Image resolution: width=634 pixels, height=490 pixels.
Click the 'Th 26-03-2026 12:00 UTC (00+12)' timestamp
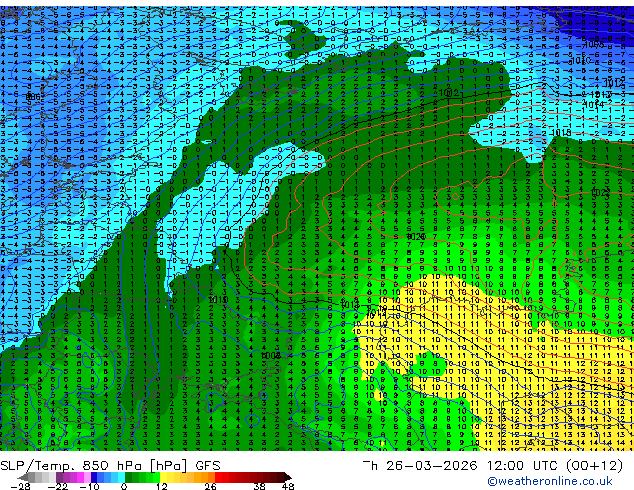point(492,466)
